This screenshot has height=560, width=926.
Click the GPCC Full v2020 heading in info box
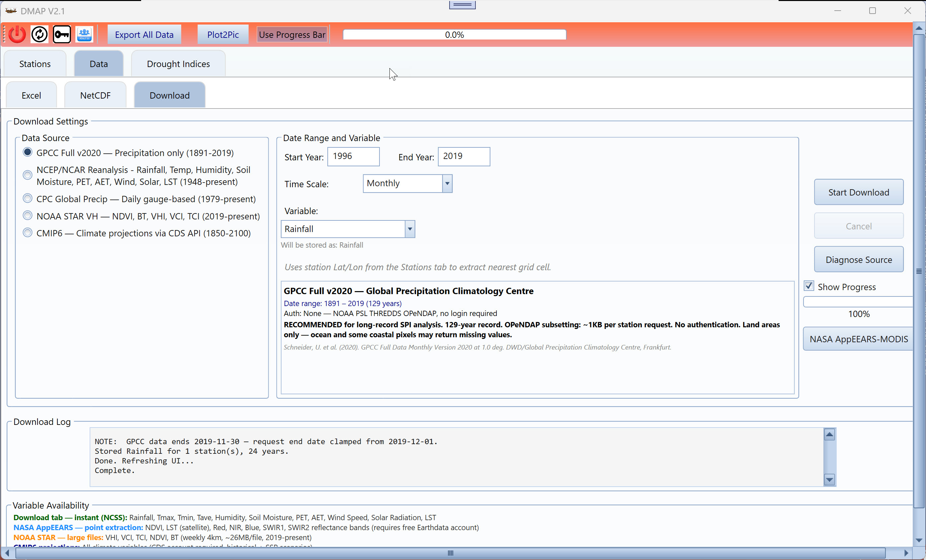tap(408, 291)
